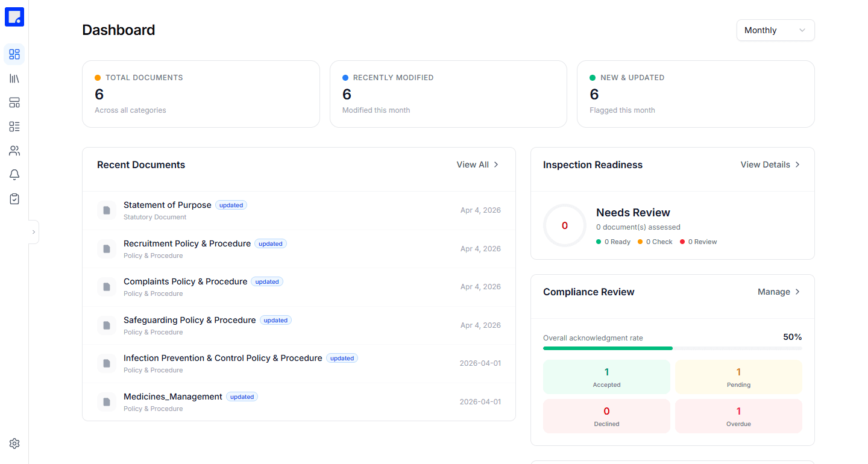Open the users icon in sidebar

click(x=14, y=151)
